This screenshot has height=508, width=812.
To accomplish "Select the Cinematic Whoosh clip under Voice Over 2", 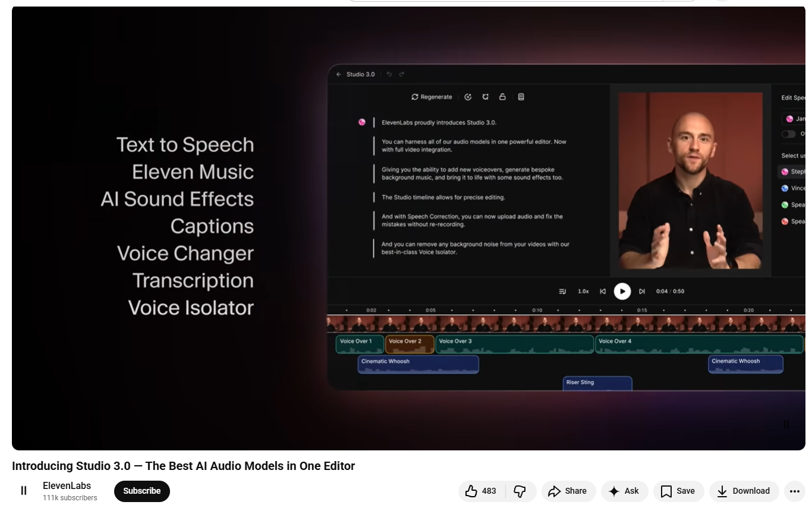I will pyautogui.click(x=418, y=364).
